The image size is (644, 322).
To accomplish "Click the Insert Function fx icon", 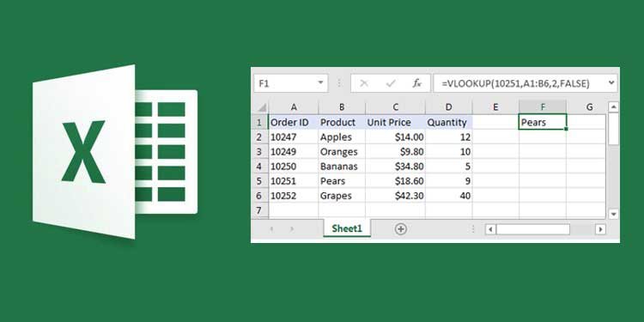I will [x=416, y=84].
